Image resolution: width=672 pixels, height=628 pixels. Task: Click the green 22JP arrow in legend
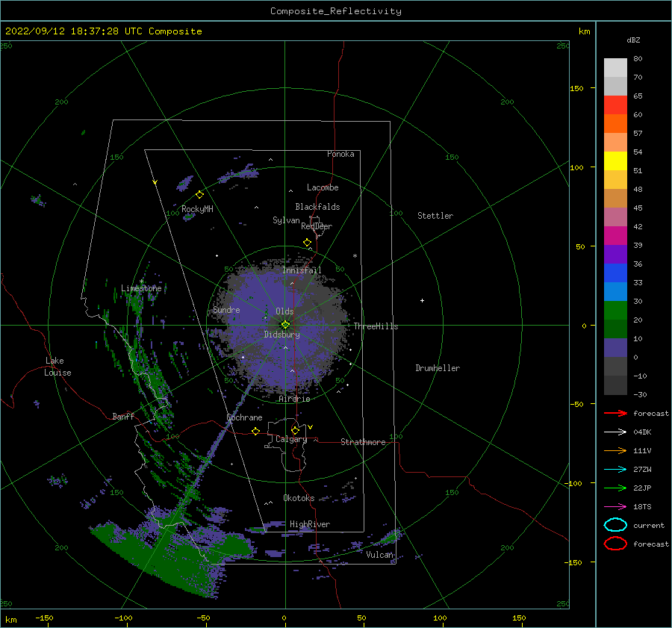pyautogui.click(x=615, y=488)
